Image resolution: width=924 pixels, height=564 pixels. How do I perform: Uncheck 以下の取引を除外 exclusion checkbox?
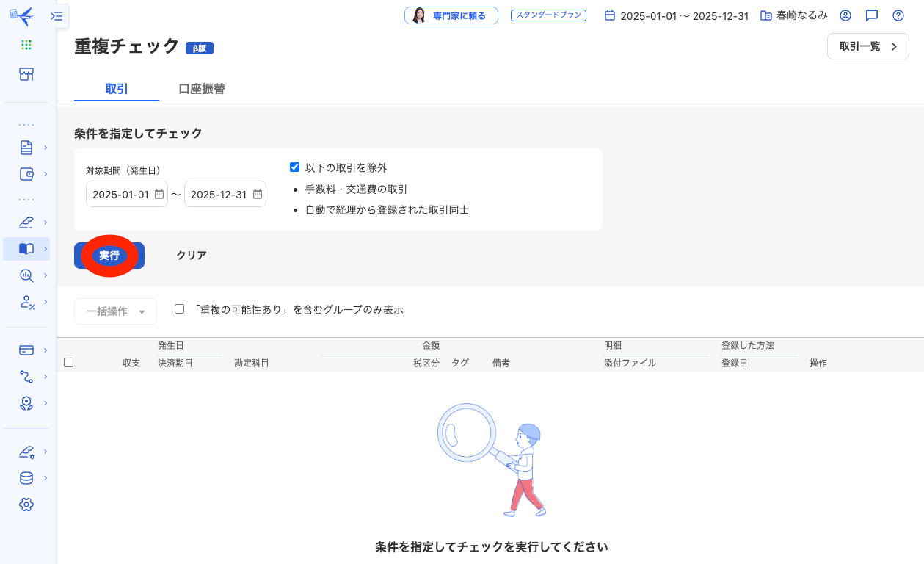tap(294, 167)
